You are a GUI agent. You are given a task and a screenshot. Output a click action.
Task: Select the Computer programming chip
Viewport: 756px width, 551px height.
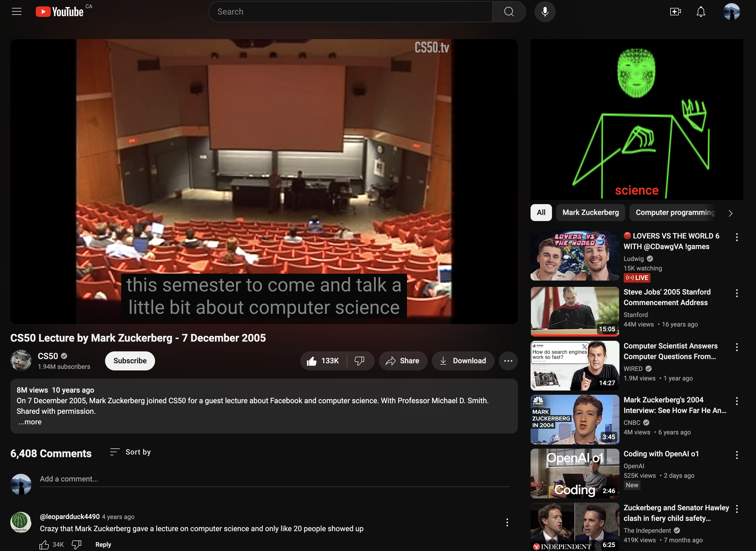(674, 213)
